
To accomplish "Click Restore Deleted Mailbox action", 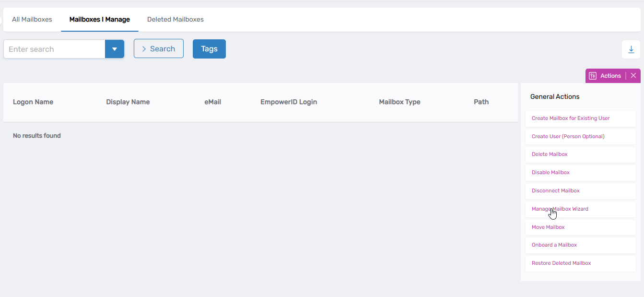I will point(561,263).
